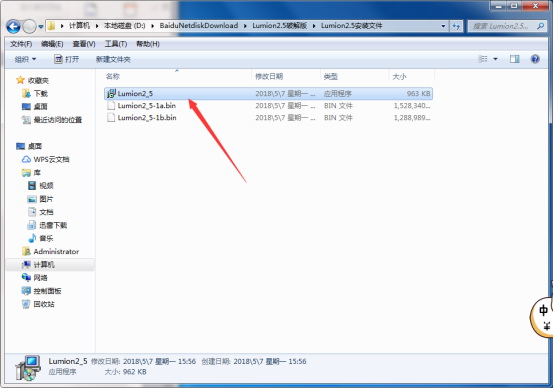Viewport: 554px width, 389px height.
Task: Click the 应用程序 type cell of Lumion2_5
Action: (337, 94)
